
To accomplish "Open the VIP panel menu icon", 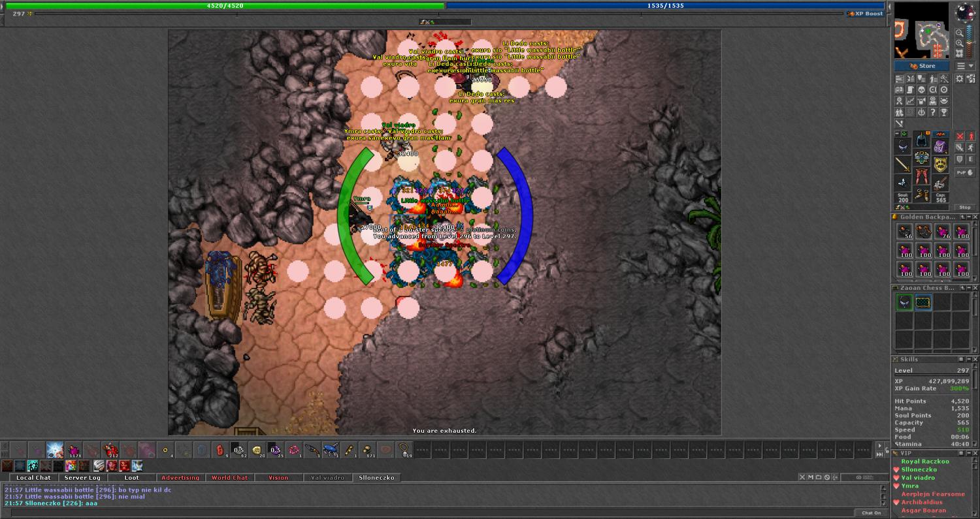I will [962, 452].
